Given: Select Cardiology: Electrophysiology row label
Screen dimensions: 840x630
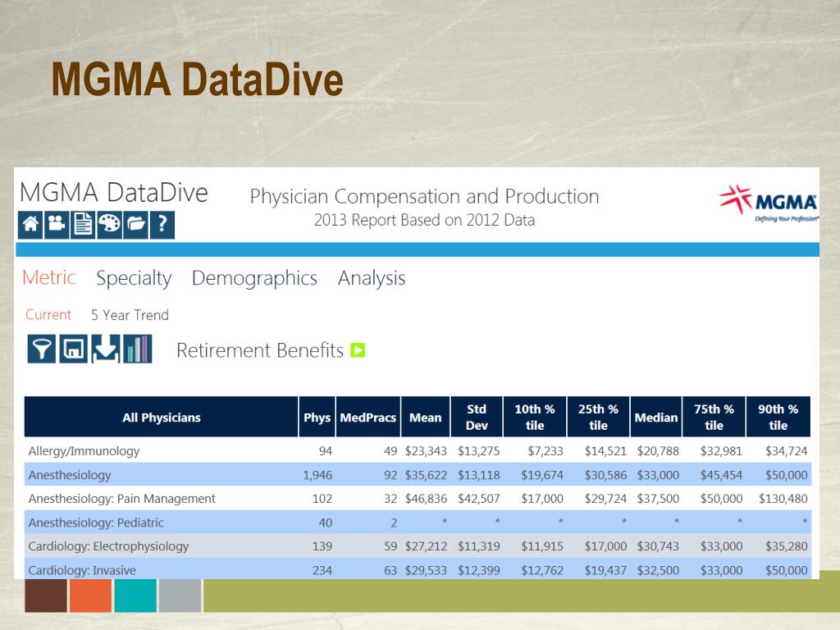Looking at the screenshot, I should (109, 546).
